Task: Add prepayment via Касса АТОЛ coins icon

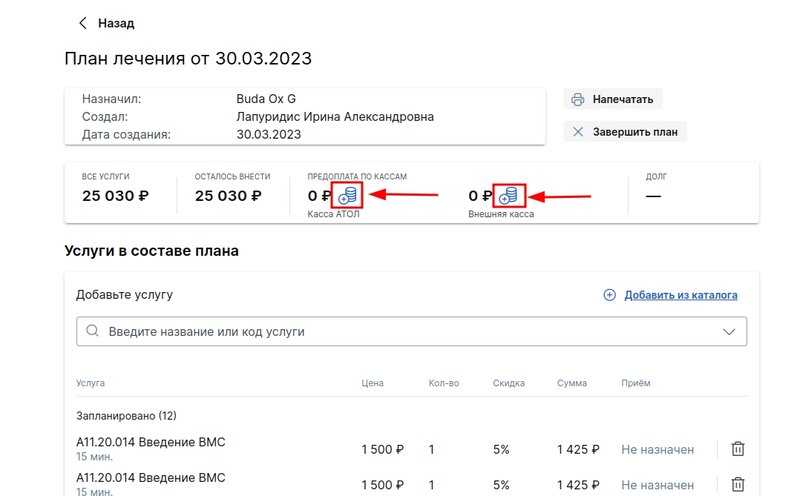Action: pos(347,195)
